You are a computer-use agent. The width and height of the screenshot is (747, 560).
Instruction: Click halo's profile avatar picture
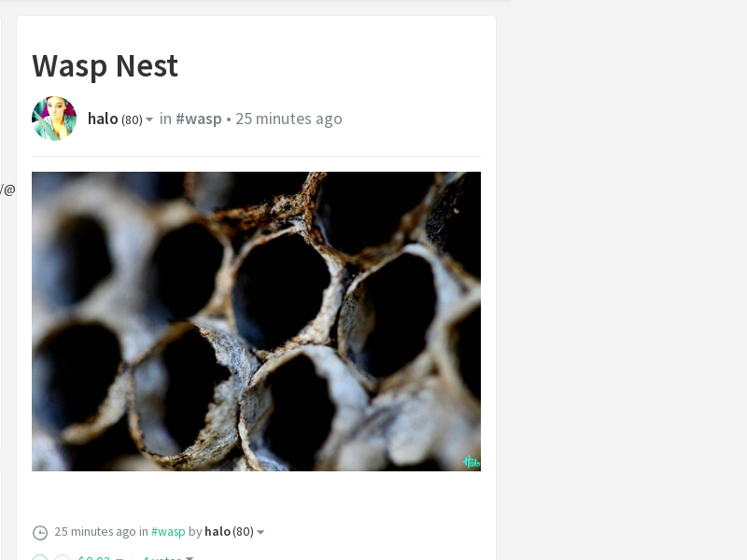click(x=54, y=119)
